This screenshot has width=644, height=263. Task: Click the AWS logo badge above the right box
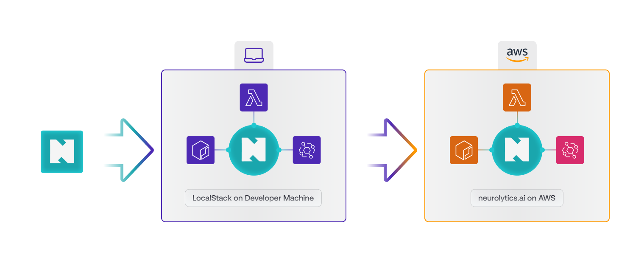[x=517, y=53]
